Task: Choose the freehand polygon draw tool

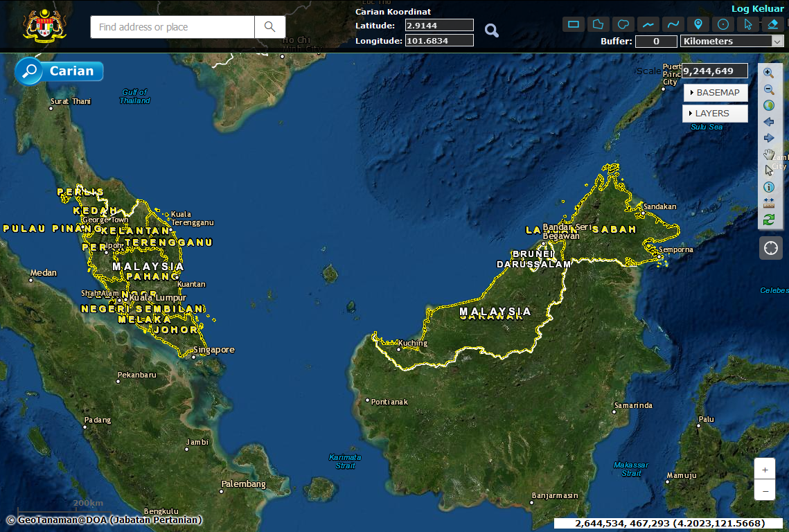Action: point(623,24)
